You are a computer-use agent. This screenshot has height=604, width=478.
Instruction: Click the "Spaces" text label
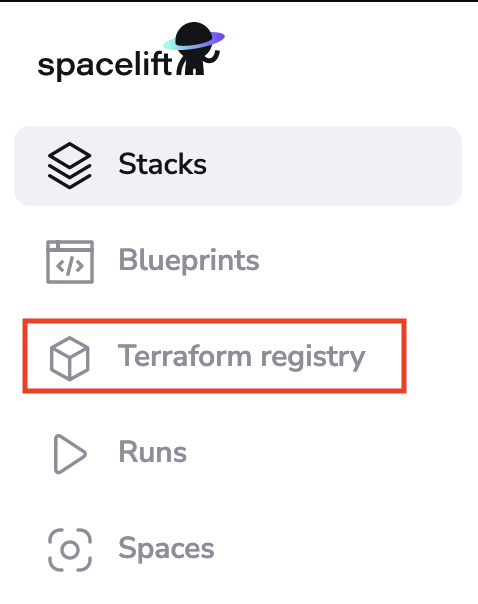pyautogui.click(x=166, y=549)
